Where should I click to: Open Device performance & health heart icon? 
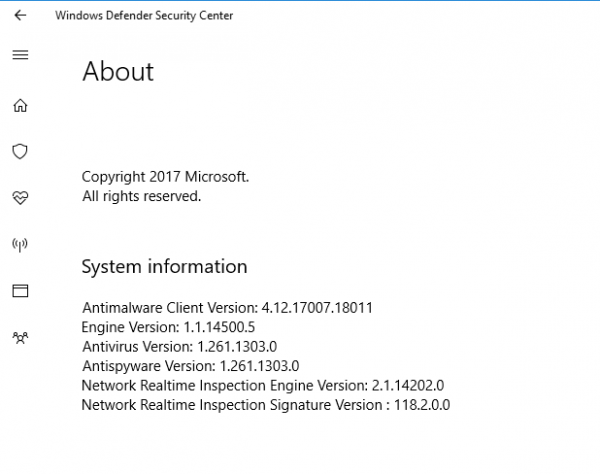(x=20, y=198)
